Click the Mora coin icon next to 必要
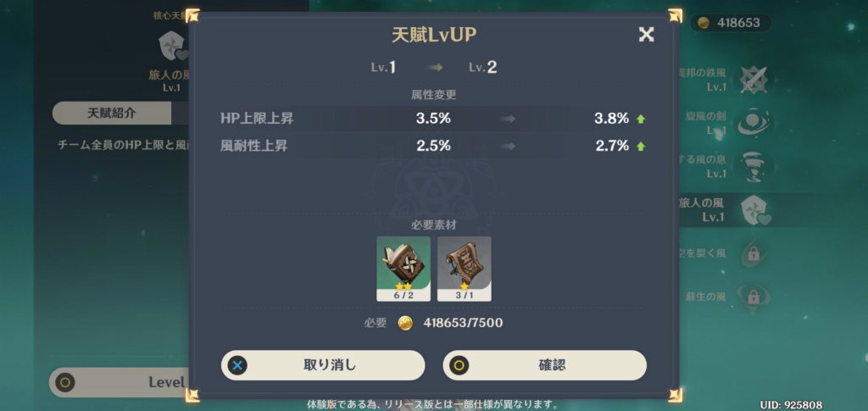This screenshot has width=868, height=411. click(x=405, y=323)
